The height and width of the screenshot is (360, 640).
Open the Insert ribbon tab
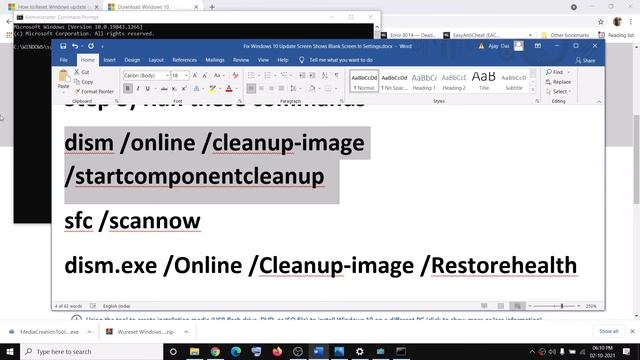(109, 60)
